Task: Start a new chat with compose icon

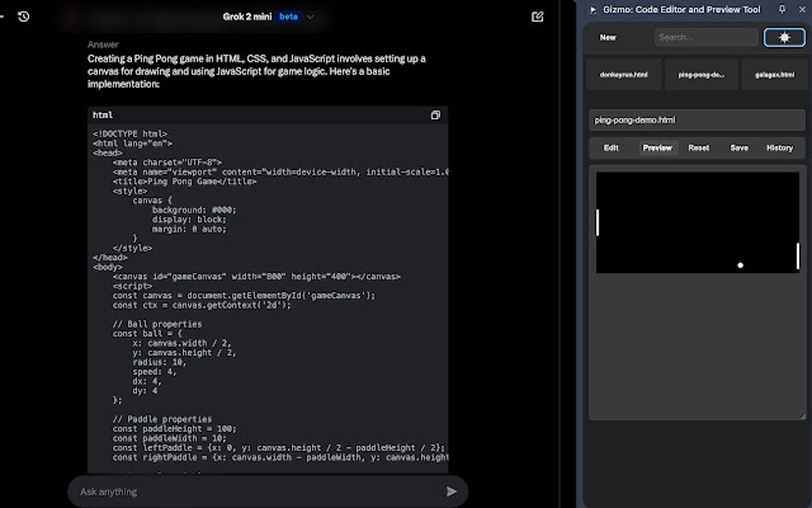Action: coord(538,16)
